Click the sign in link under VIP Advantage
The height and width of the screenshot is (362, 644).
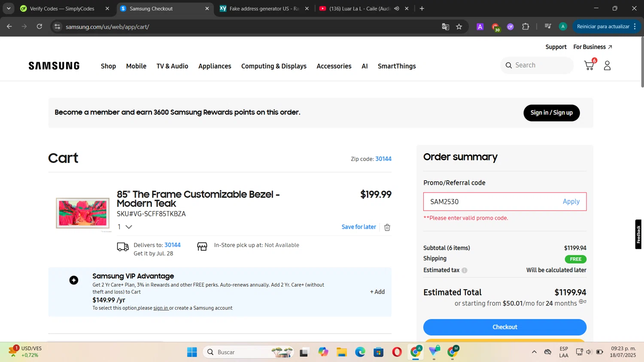tap(161, 308)
